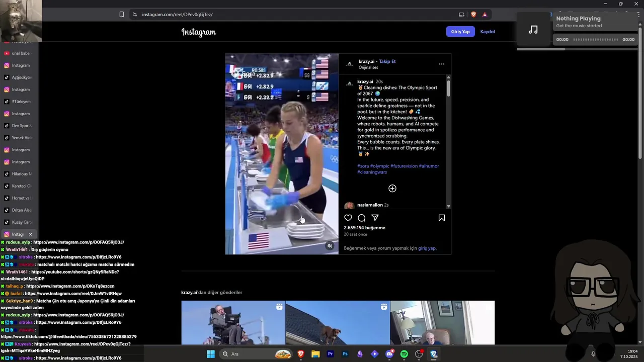644x362 pixels.
Task: Switch to the #Türkiyem TikTok tab
Action: 18,102
